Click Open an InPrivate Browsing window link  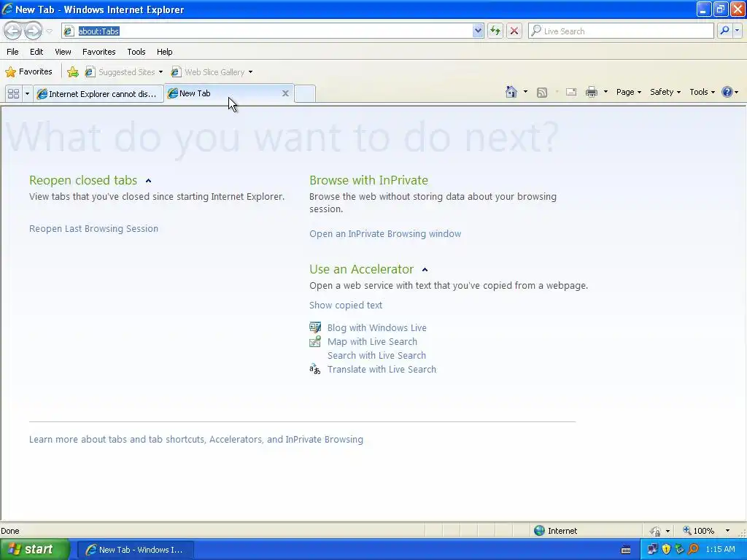point(385,234)
